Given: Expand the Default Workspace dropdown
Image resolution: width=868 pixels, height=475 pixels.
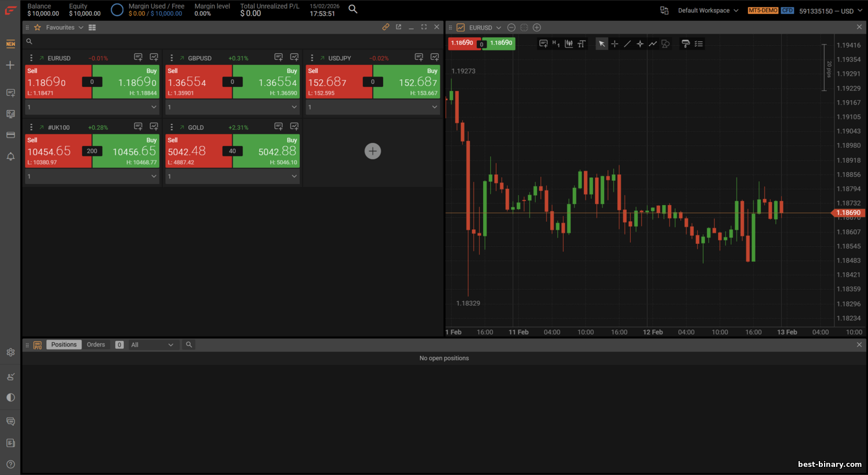Looking at the screenshot, I should tap(708, 10).
